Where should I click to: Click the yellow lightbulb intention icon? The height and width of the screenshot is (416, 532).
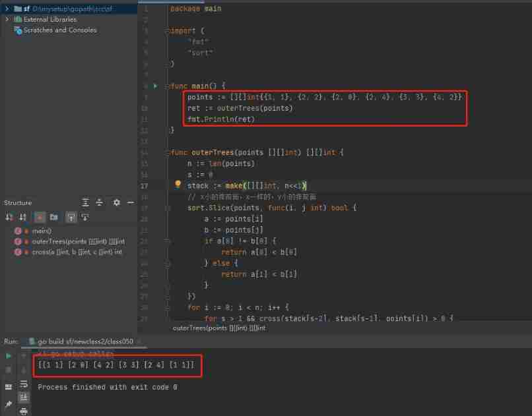click(x=177, y=185)
